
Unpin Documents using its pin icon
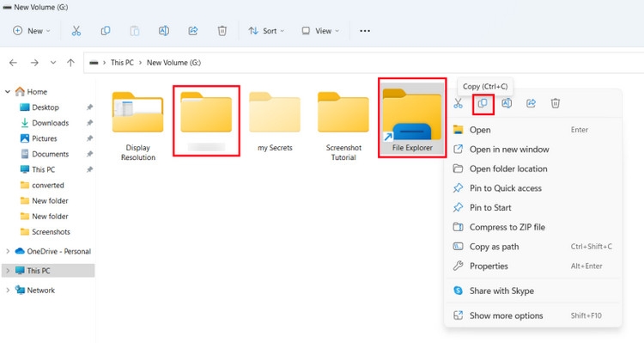coord(89,154)
